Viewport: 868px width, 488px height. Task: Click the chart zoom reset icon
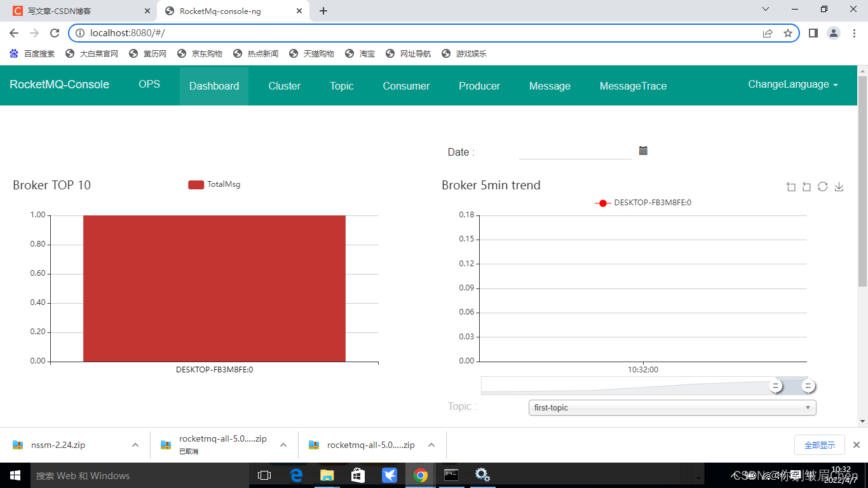[806, 186]
